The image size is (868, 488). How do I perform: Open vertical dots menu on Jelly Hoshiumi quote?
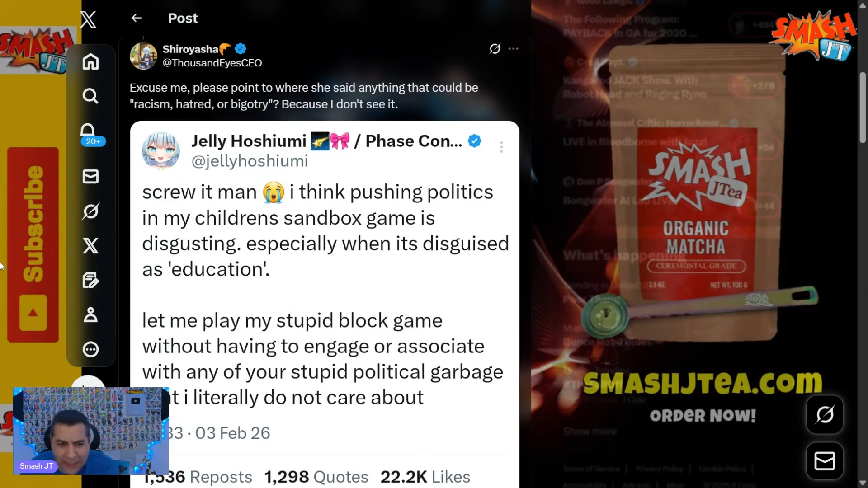[x=501, y=147]
